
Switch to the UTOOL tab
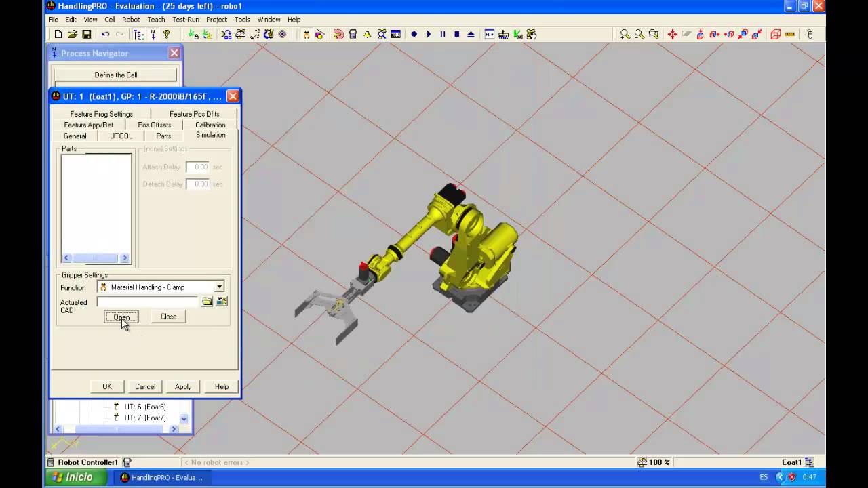[121, 136]
